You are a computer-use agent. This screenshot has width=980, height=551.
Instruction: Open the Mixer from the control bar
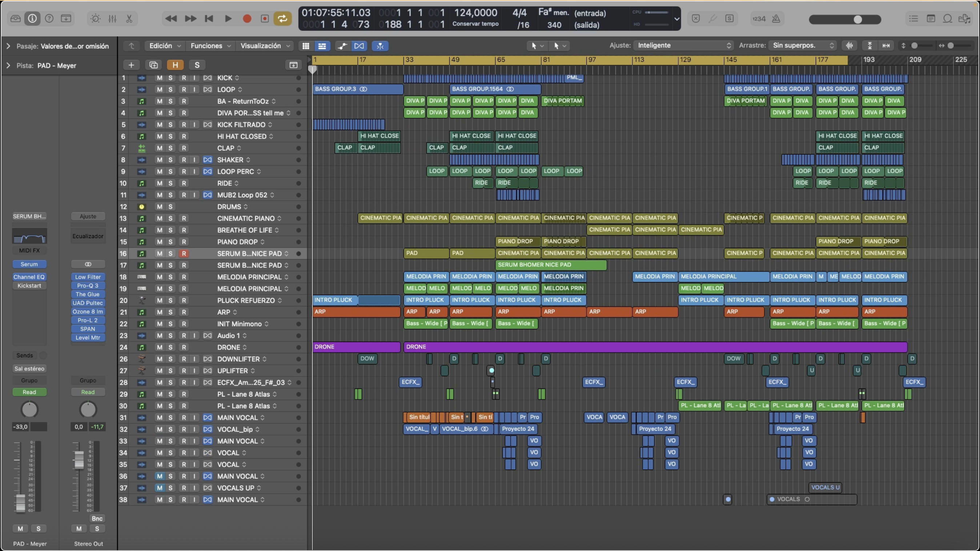click(112, 19)
